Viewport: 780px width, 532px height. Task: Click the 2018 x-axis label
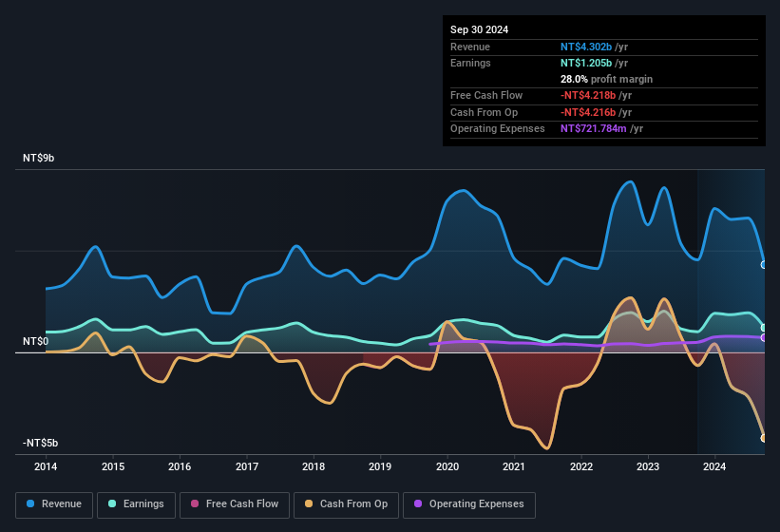tap(314, 466)
